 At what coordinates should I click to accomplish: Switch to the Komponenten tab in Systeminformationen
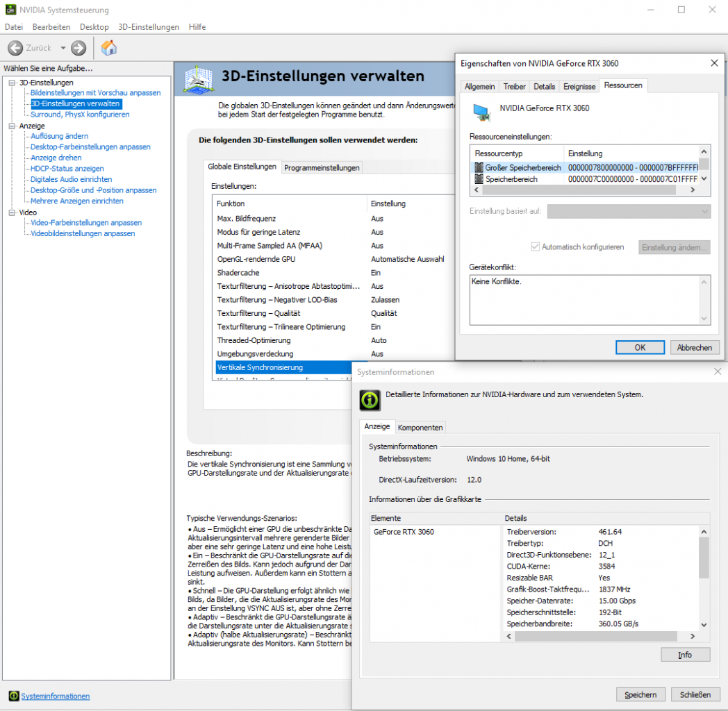click(420, 428)
